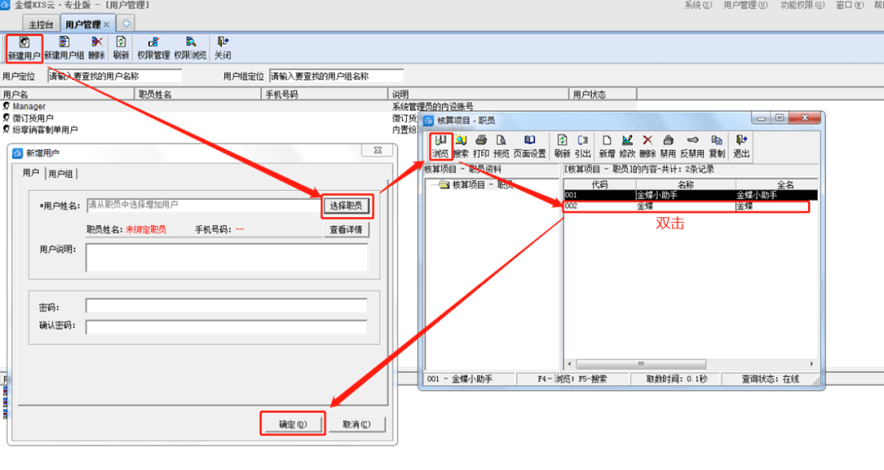Click the 新建用户 toolbar icon

click(24, 48)
